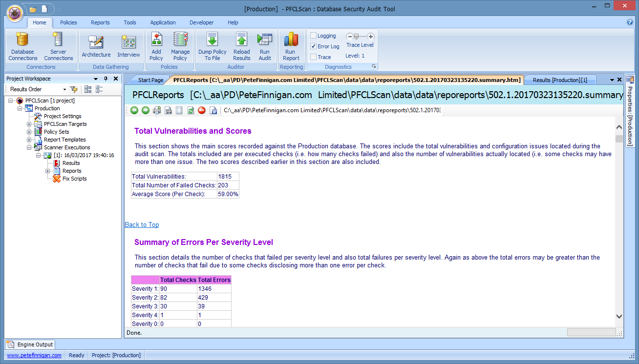Launch the Architecture data gathering tool
The image size is (639, 364).
point(96,46)
